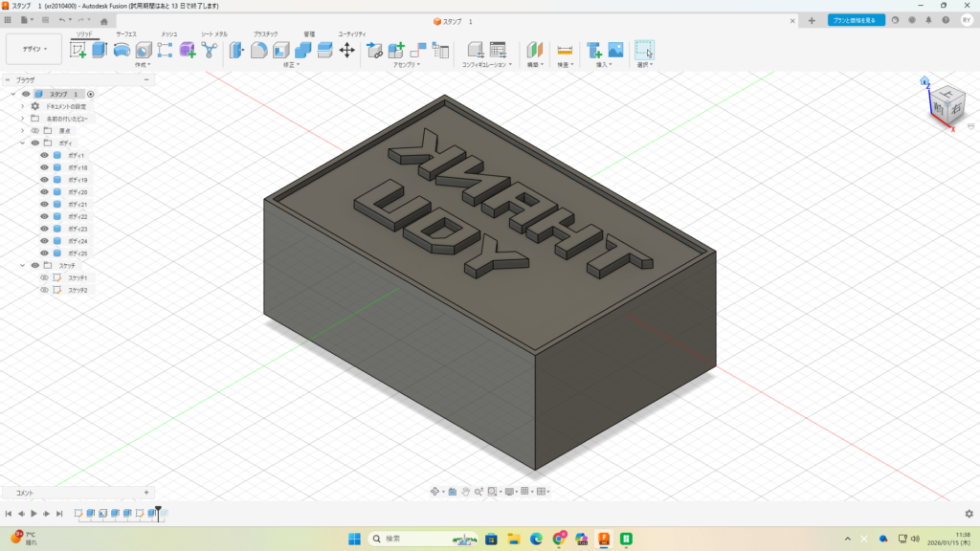Screen dimensions: 980x551
Task: Hide ボディ18 using its eye icon
Action: click(x=44, y=167)
